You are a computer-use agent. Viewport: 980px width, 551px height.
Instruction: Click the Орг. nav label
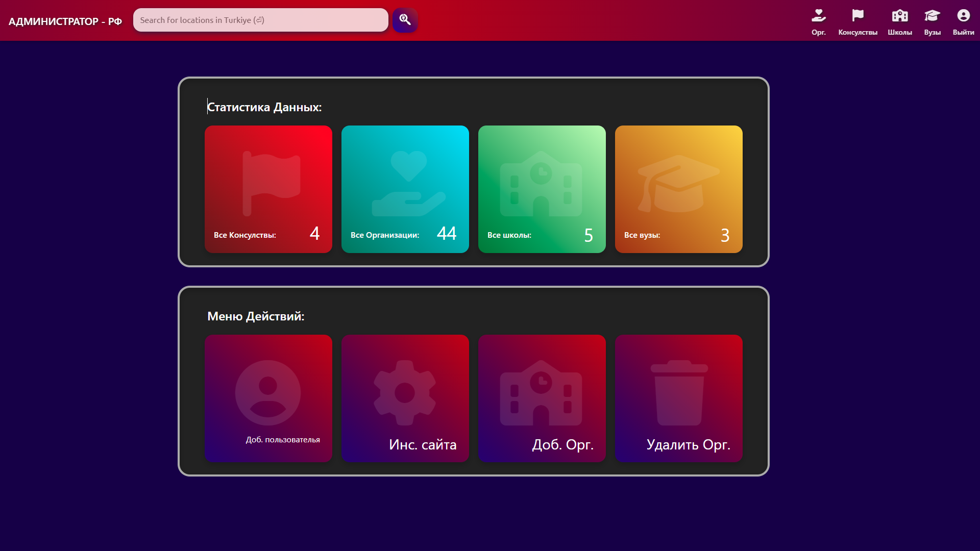(x=819, y=33)
